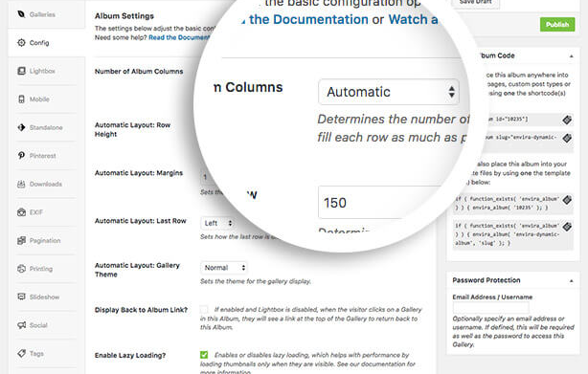
Task: Open the Printing settings tab
Action: [47, 269]
